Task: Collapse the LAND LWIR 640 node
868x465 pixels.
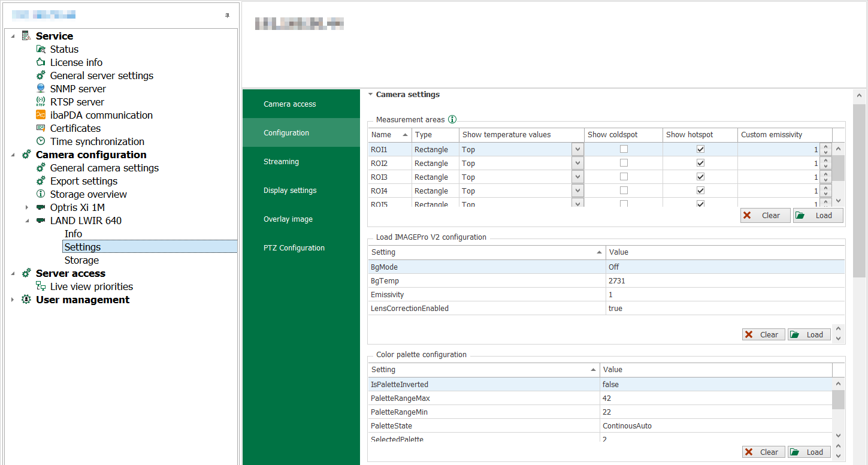Action: [x=27, y=221]
